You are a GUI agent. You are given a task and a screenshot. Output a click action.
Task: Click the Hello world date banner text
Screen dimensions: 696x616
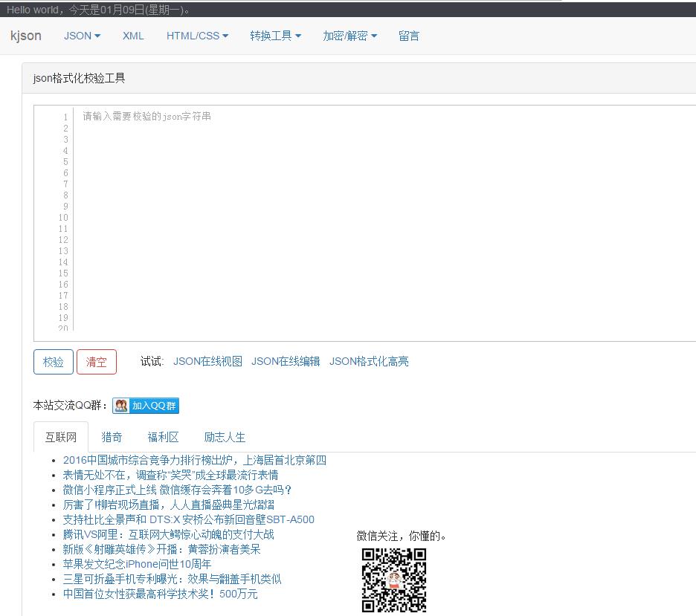(x=99, y=10)
